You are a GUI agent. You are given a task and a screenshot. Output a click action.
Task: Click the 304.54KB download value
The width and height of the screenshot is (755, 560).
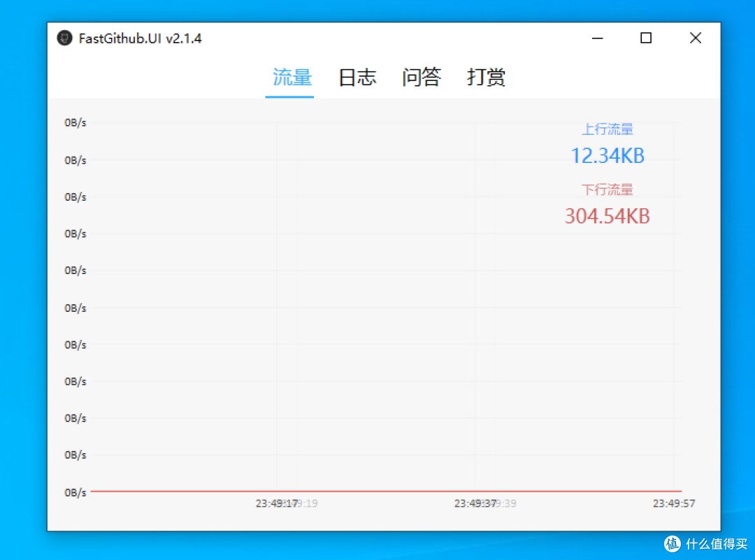pos(607,216)
